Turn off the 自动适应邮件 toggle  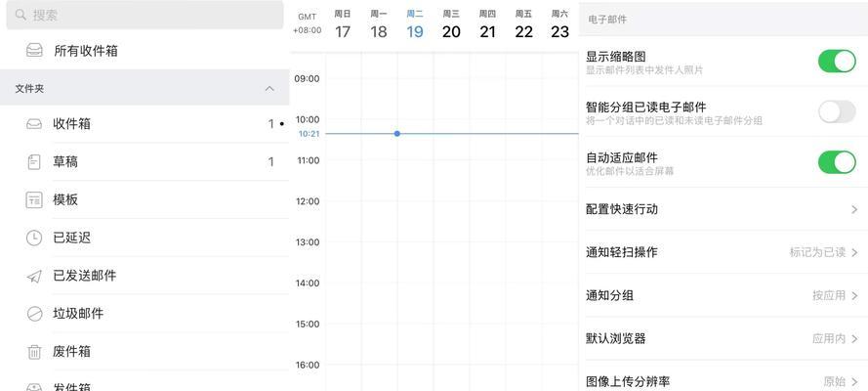click(837, 162)
